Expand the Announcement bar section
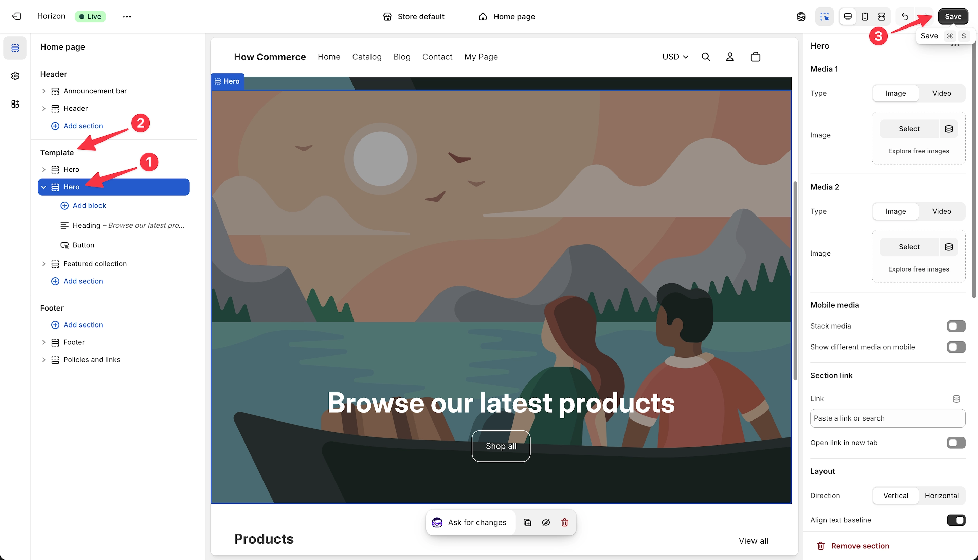Image resolution: width=978 pixels, height=560 pixels. [x=43, y=91]
